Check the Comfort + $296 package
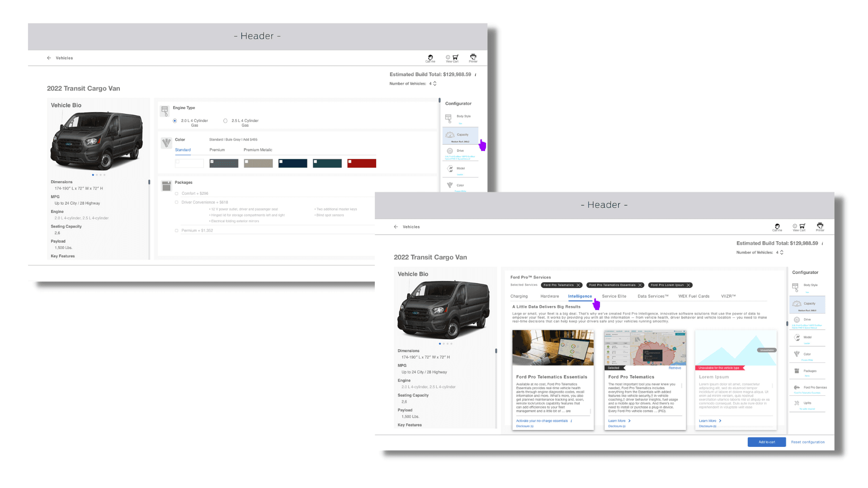 176,193
